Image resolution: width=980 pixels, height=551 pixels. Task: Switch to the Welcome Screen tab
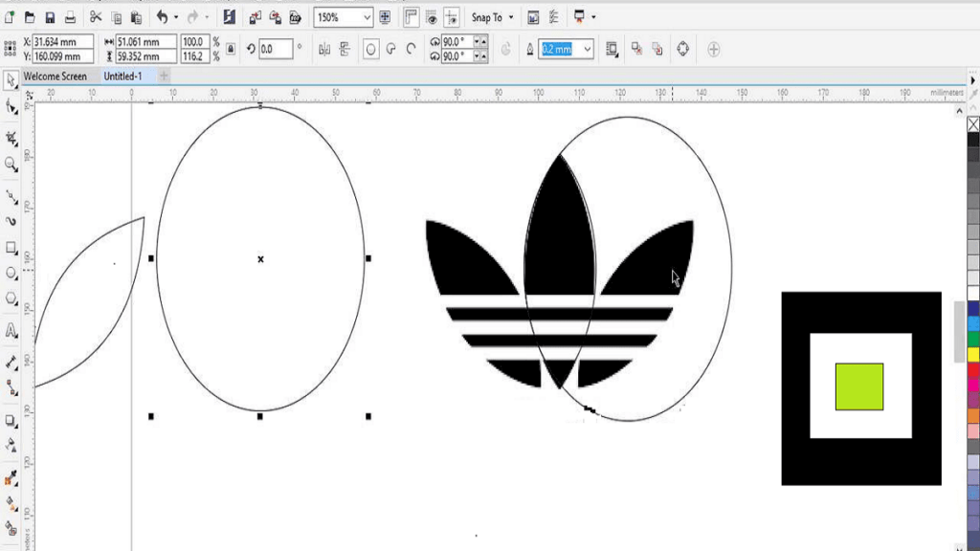[x=56, y=77]
